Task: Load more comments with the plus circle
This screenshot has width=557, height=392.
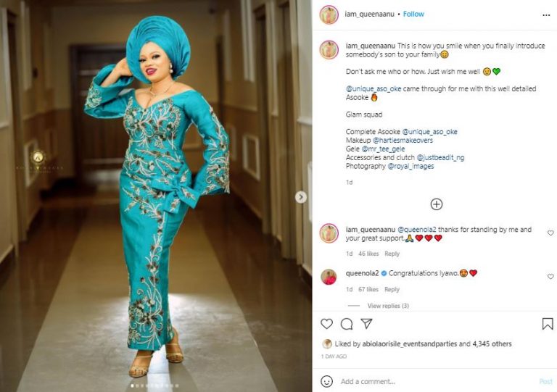Action: tap(436, 204)
